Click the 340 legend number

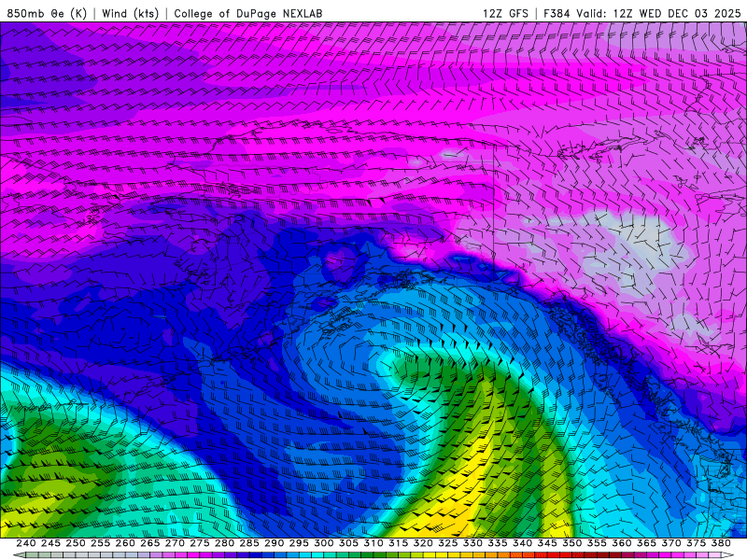tap(522, 543)
